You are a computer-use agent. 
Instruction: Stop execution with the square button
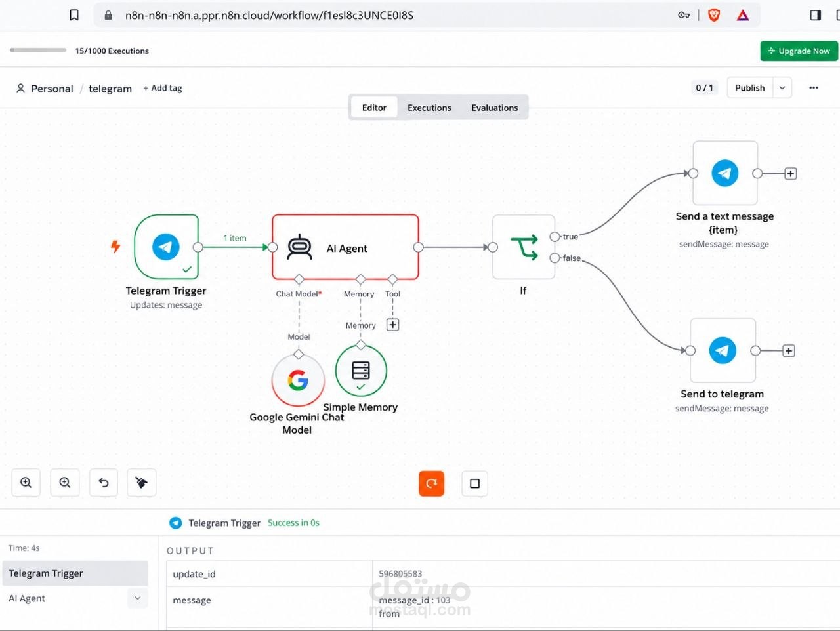click(x=475, y=483)
